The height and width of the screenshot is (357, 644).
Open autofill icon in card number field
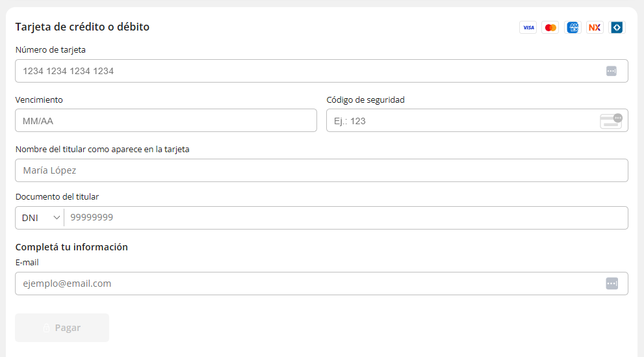point(611,71)
